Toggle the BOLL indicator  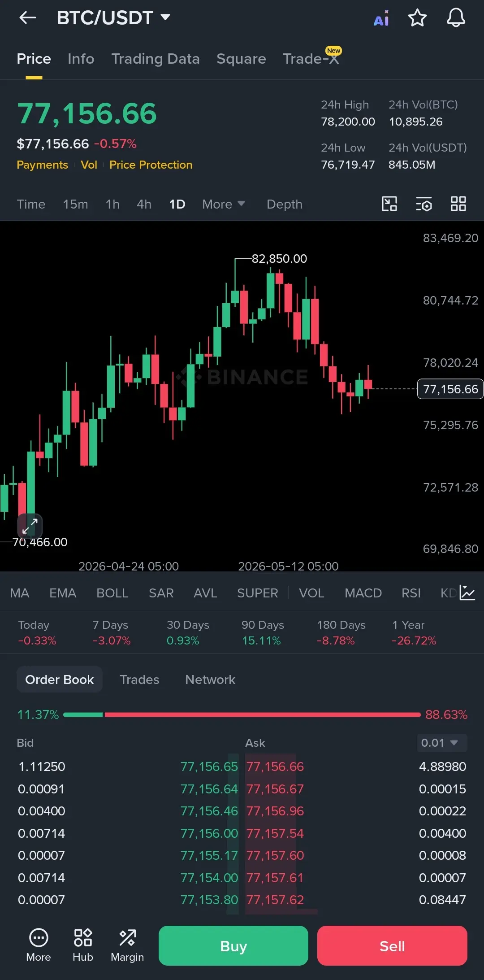click(x=112, y=593)
